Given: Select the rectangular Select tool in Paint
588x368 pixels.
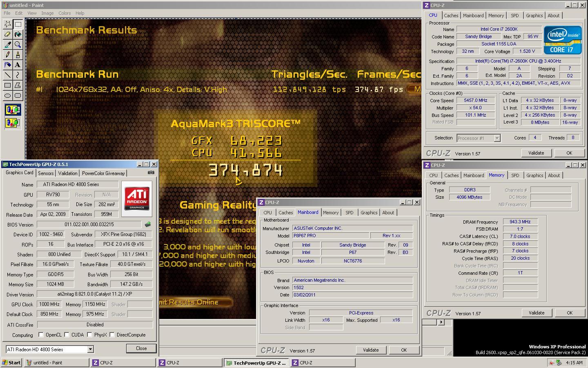Looking at the screenshot, I should [x=18, y=24].
